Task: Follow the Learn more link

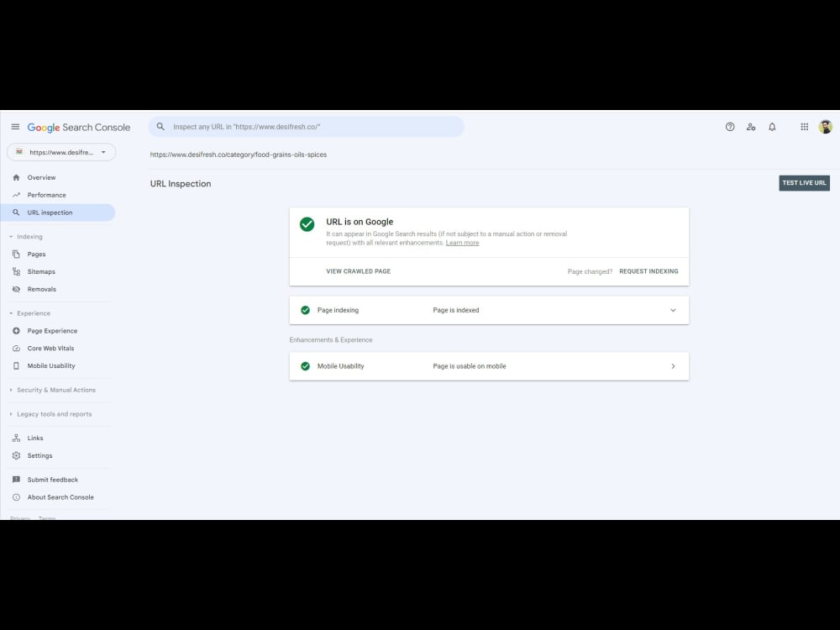Action: tap(462, 243)
